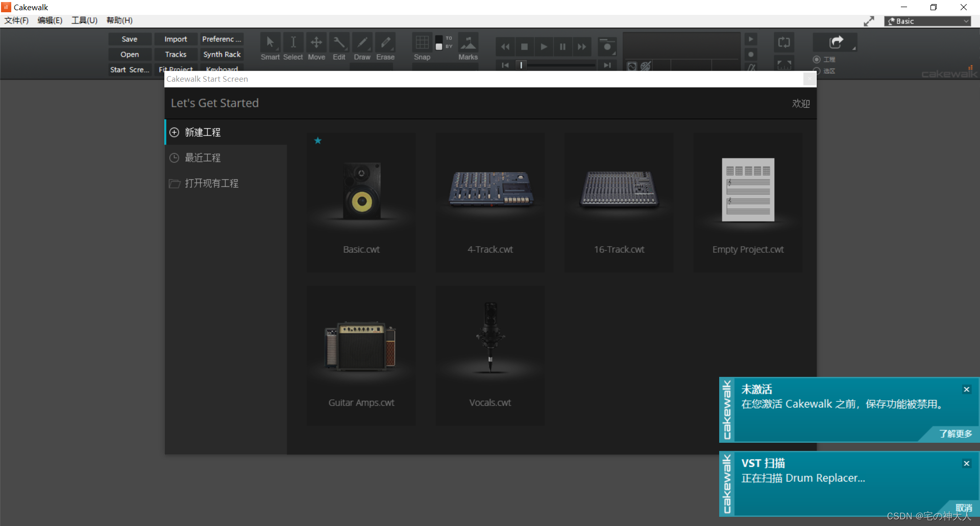This screenshot has width=980, height=526.
Task: Click small record dot beside display
Action: click(751, 54)
